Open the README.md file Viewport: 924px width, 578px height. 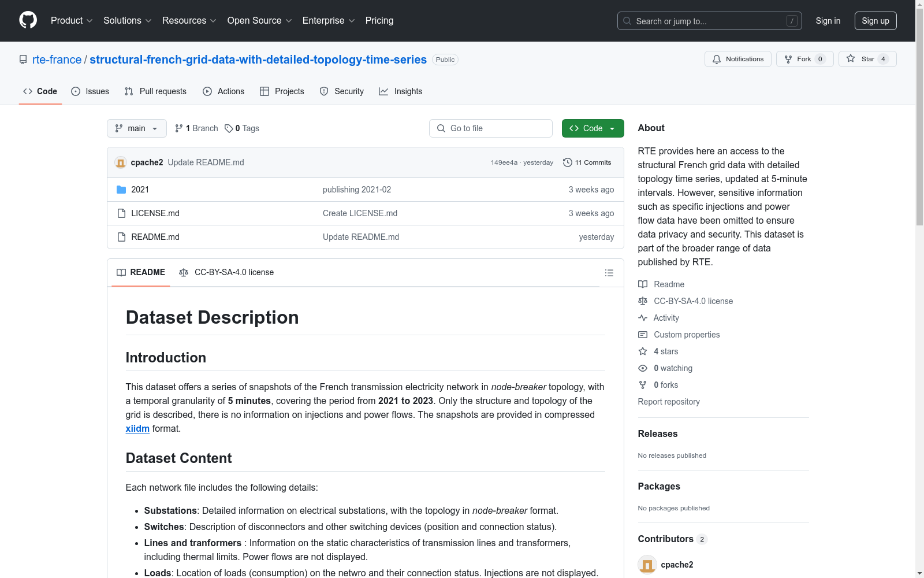155,237
